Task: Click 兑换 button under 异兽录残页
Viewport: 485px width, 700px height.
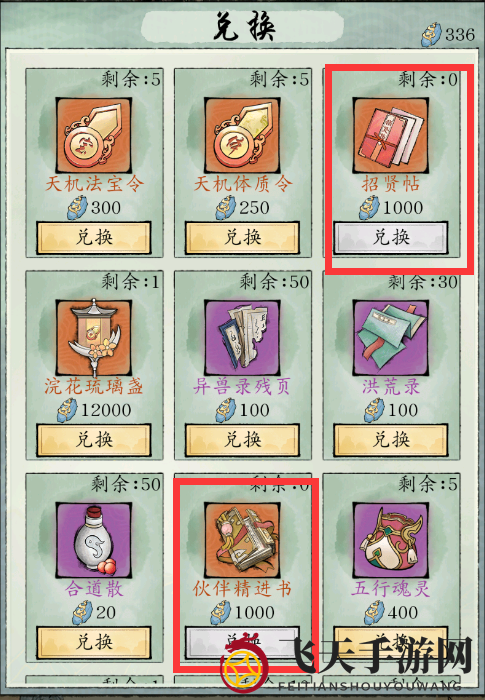Action: coord(242,440)
